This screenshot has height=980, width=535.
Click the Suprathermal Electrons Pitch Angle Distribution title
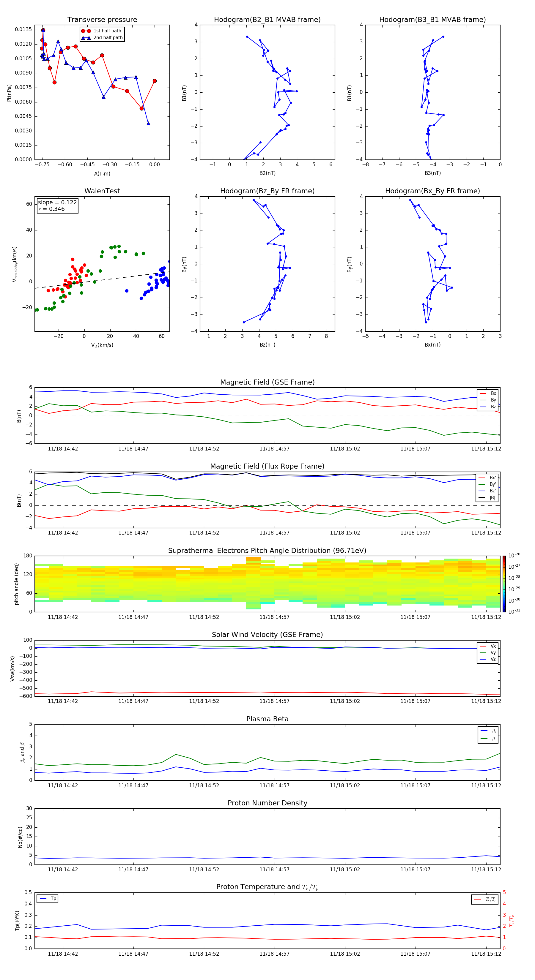pos(267,551)
